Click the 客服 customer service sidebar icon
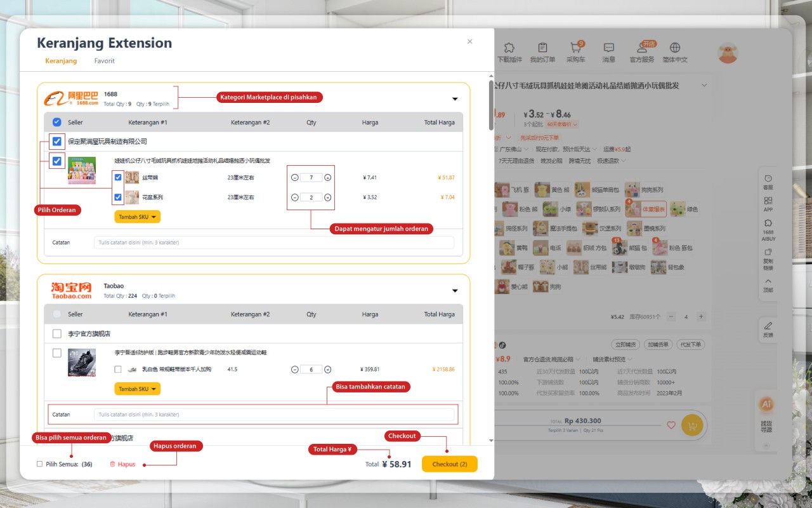 click(768, 178)
